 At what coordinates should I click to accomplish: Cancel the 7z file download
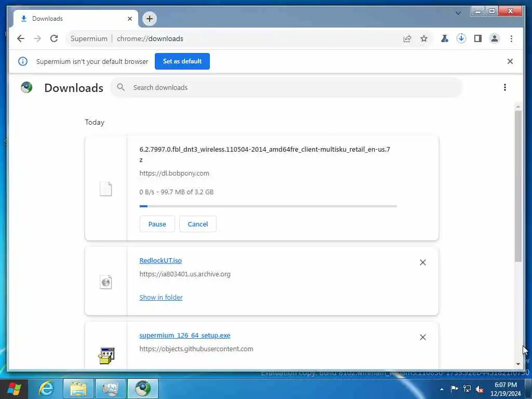[x=198, y=224]
